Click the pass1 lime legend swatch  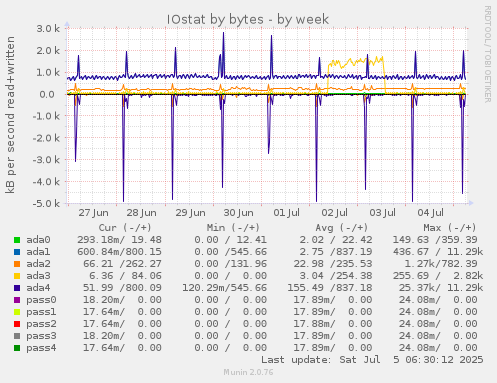[17, 312]
